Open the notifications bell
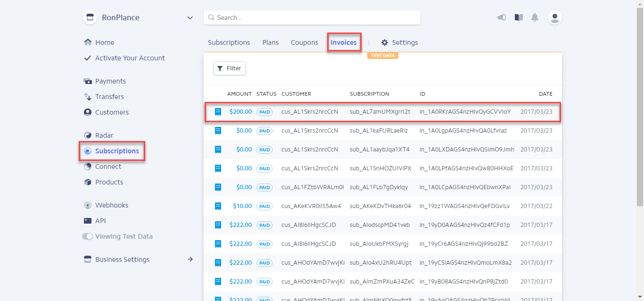Image resolution: width=644 pixels, height=301 pixels. pos(535,17)
